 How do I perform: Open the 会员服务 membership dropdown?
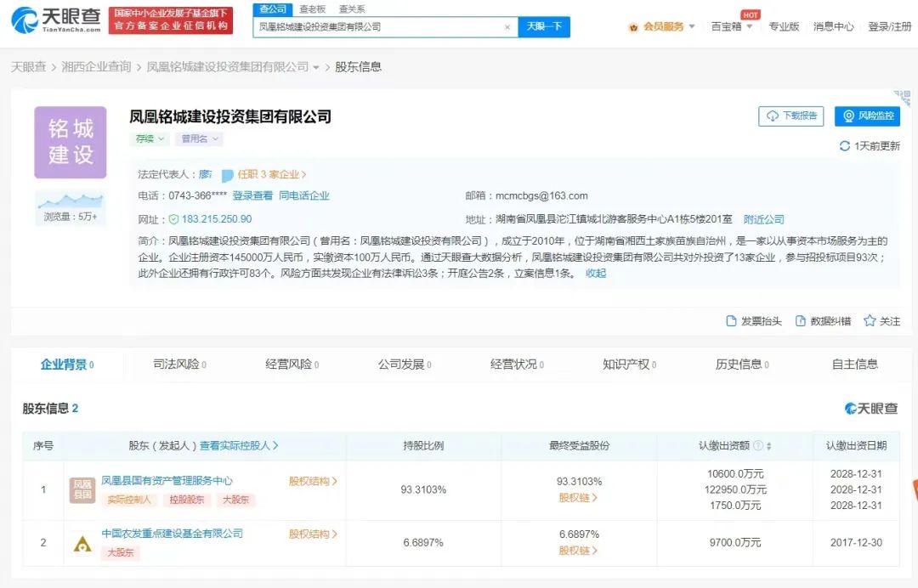pyautogui.click(x=663, y=26)
